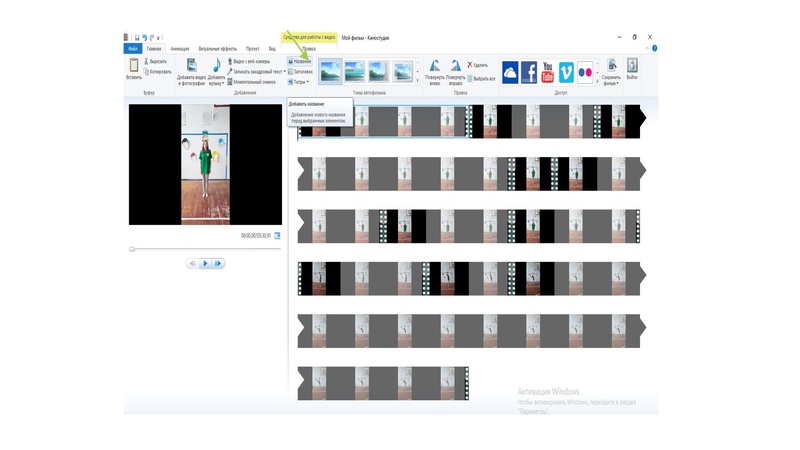Click the Название (title) button
Image resolution: width=800 pixels, height=450 pixels.
[x=300, y=61]
